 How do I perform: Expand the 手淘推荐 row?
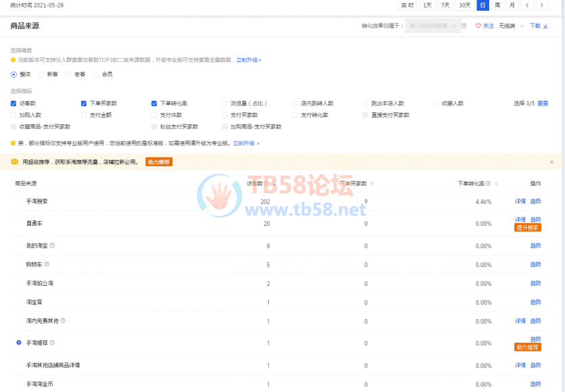pos(19,343)
